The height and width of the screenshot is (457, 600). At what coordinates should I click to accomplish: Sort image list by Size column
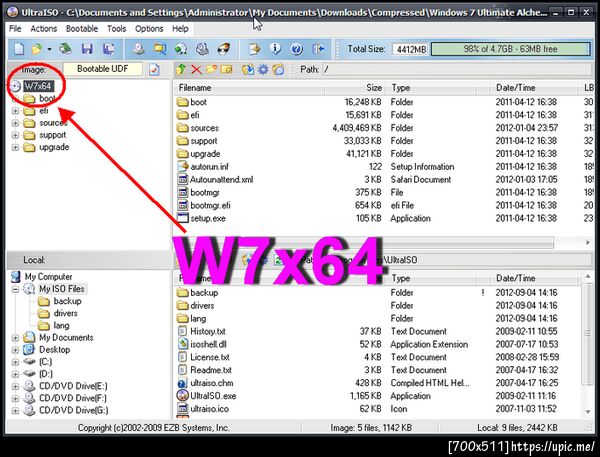pos(355,88)
